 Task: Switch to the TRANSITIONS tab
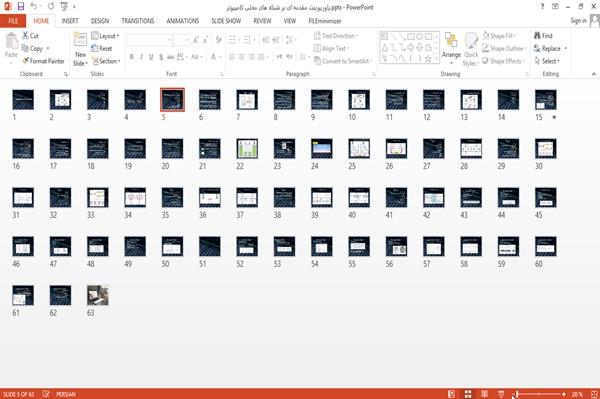[x=138, y=21]
